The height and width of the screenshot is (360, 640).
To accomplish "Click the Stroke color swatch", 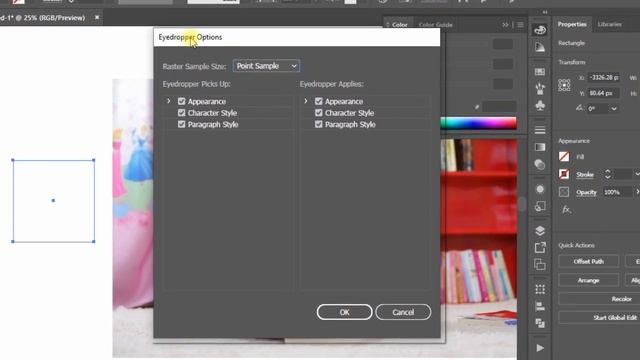I will (564, 174).
